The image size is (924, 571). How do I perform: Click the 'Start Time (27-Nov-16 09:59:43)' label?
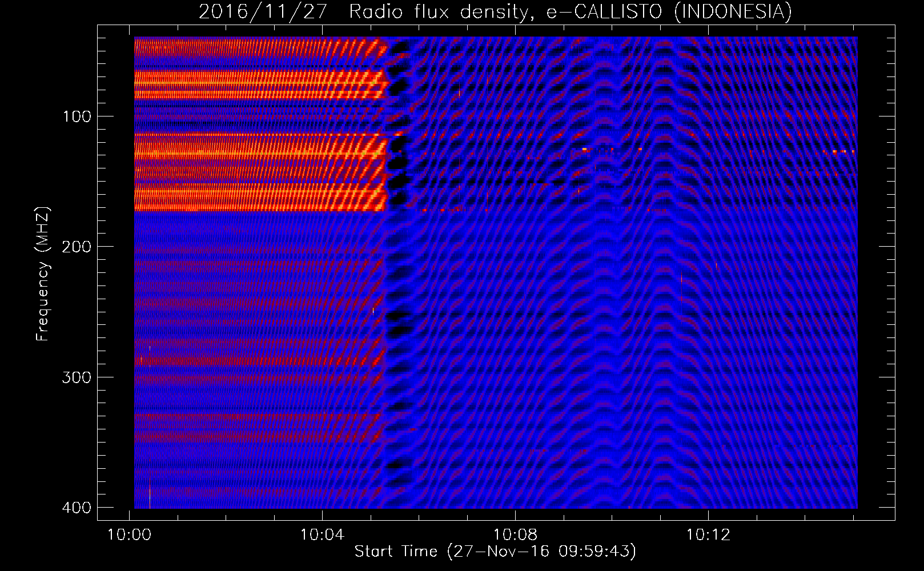click(x=495, y=552)
